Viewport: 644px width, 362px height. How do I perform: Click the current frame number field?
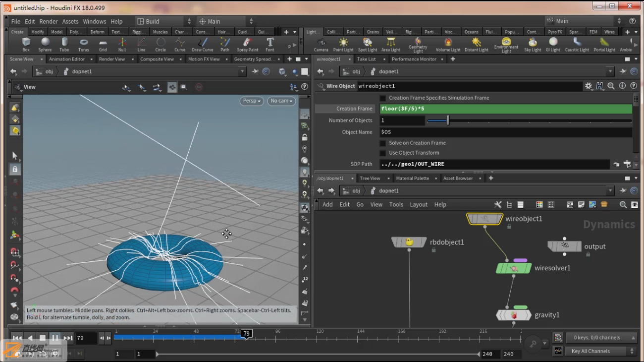(x=86, y=338)
